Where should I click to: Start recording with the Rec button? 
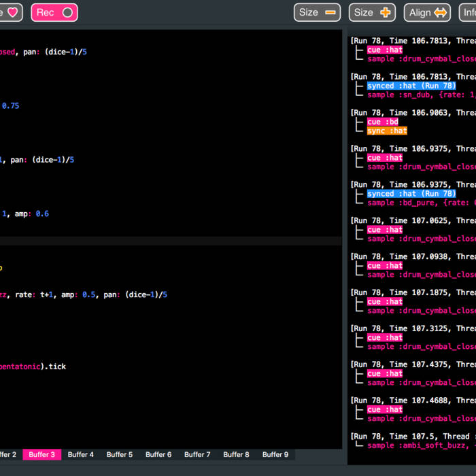54,12
